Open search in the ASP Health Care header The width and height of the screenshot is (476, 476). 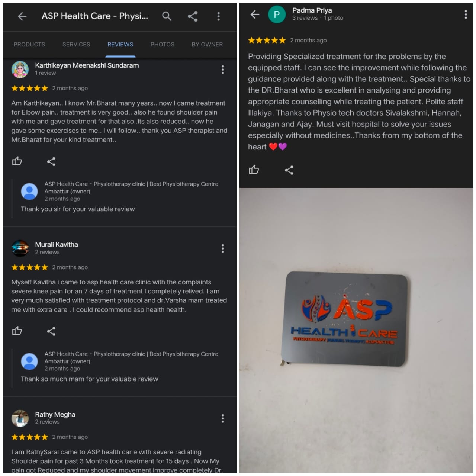click(167, 16)
